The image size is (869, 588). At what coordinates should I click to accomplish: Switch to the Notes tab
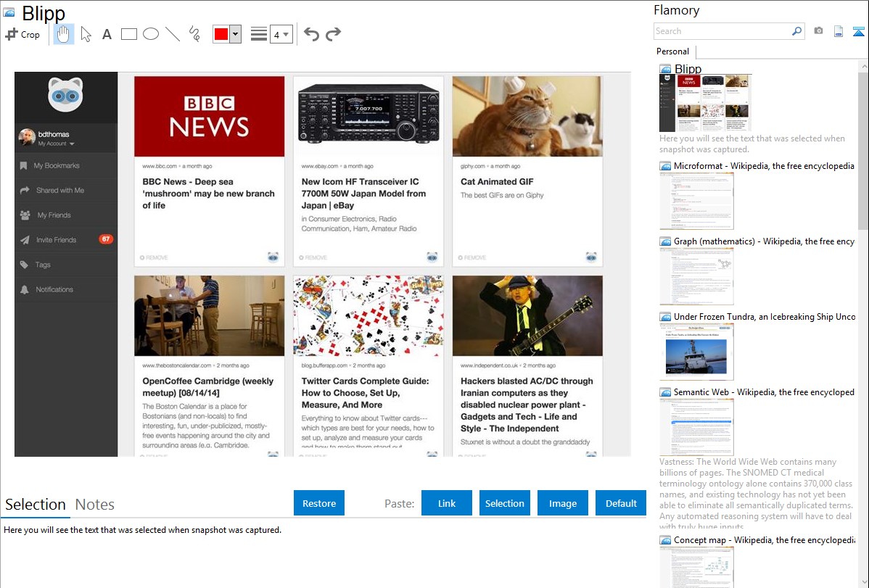pos(95,505)
